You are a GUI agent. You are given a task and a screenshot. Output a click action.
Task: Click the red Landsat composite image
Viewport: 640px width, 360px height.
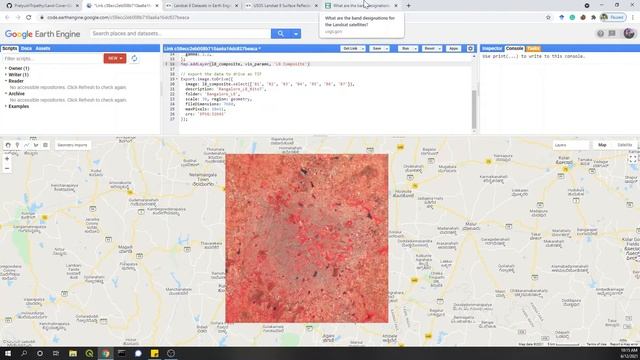tap(307, 238)
